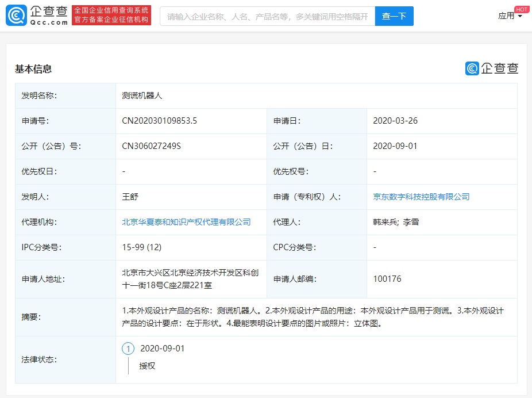This screenshot has height=398, width=532.
Task: Select the invention name 测谎机器人
Action: [142, 96]
